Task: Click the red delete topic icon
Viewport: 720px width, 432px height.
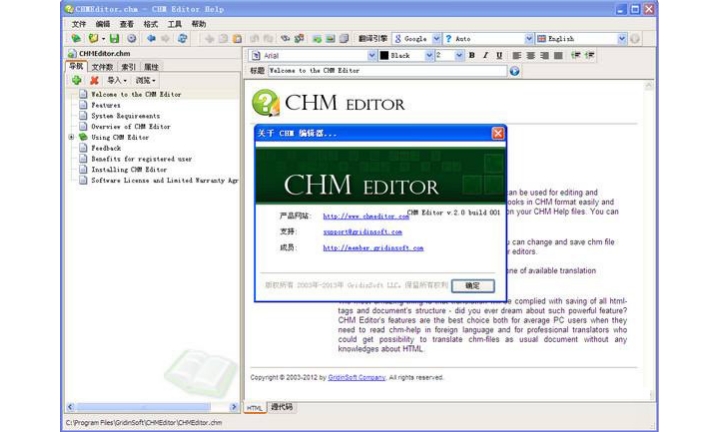Action: [94, 80]
